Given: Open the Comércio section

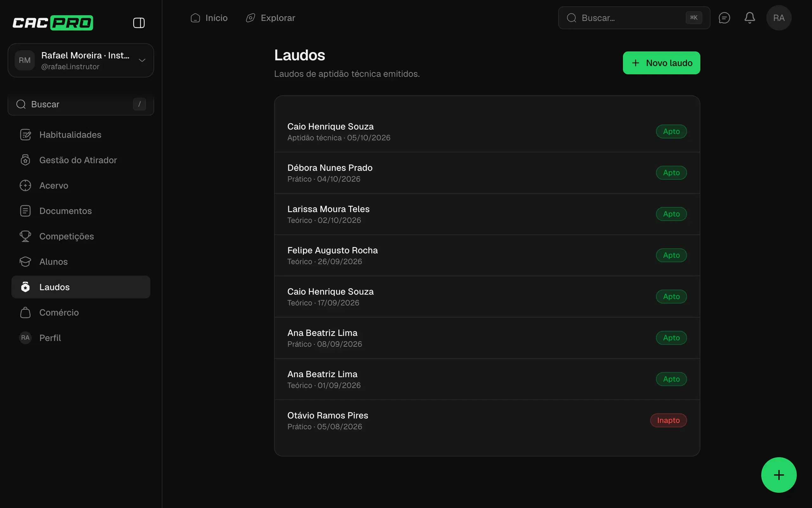Looking at the screenshot, I should 81,312.
